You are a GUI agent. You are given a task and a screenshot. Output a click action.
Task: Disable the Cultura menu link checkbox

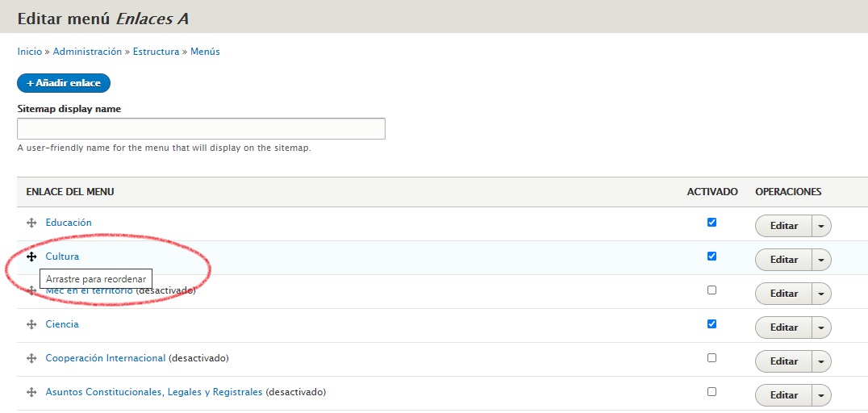pos(712,257)
